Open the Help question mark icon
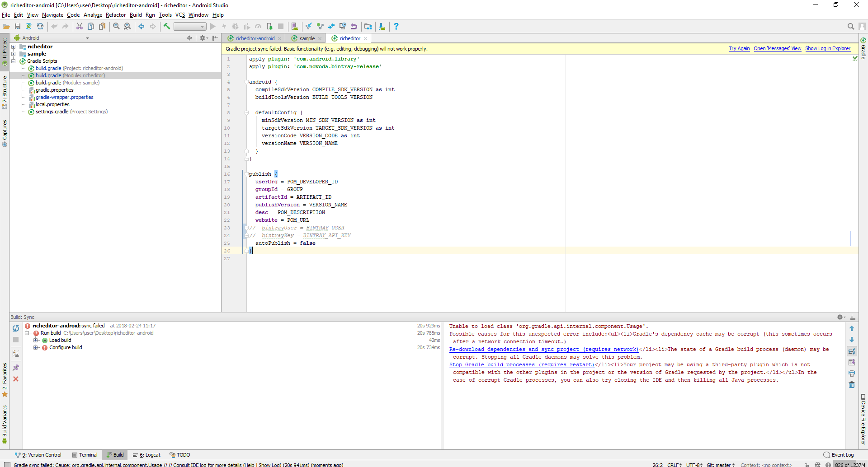Screen dimensions: 868x467 [396, 27]
